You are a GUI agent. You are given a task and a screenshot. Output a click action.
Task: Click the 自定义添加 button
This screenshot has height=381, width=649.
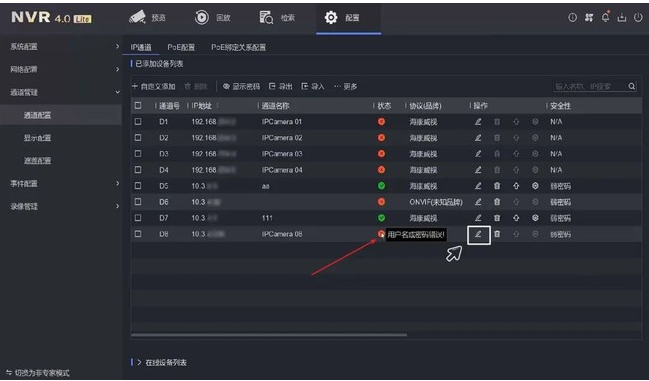154,86
